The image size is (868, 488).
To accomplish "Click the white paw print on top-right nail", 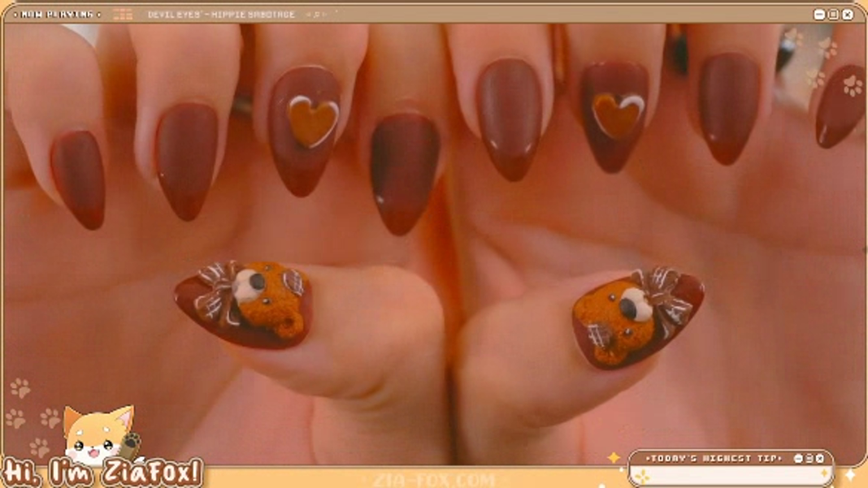I will point(852,86).
